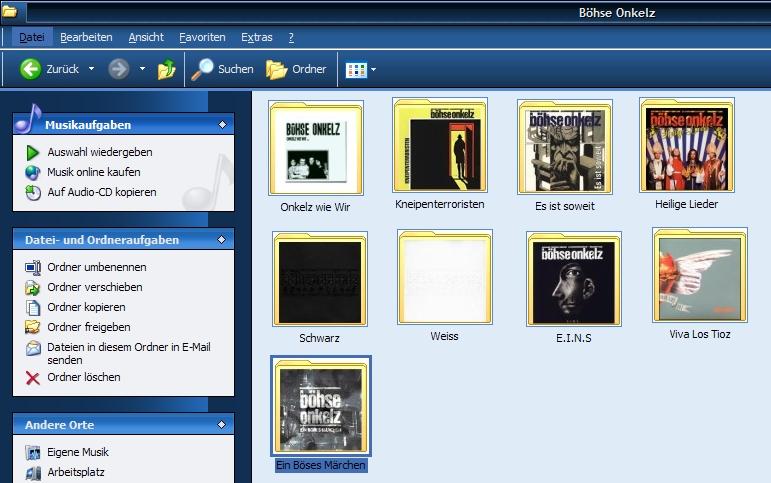Expand the views dropdown arrow

coord(374,69)
